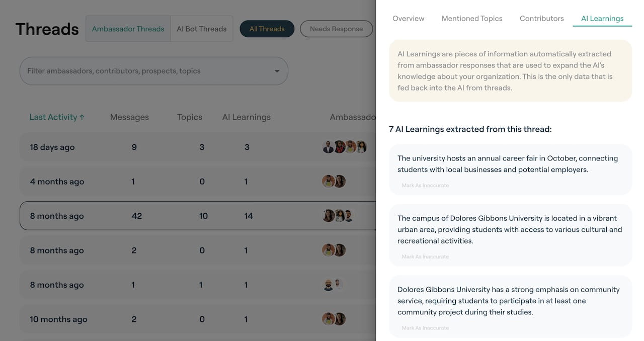Select the Contributors tab
644x341 pixels.
pos(541,19)
